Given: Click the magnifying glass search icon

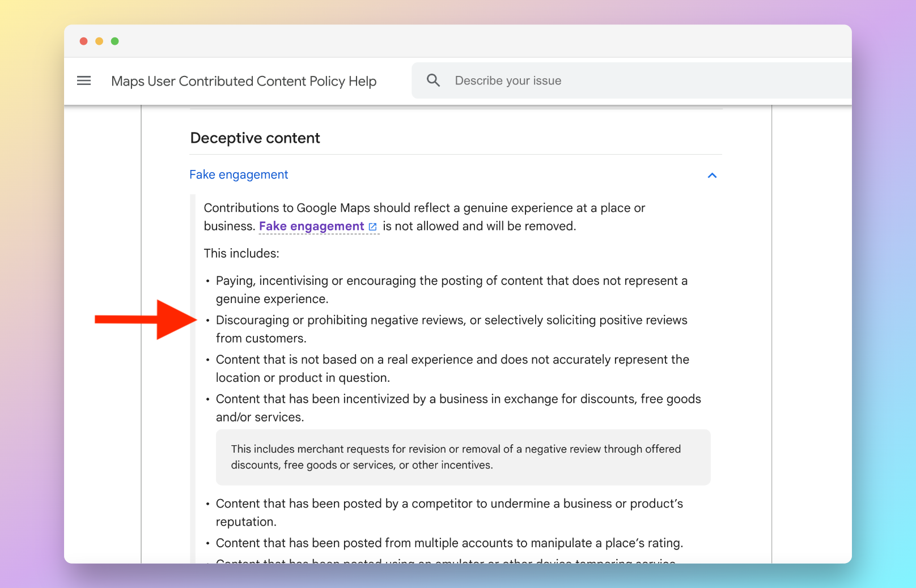Looking at the screenshot, I should tap(433, 80).
